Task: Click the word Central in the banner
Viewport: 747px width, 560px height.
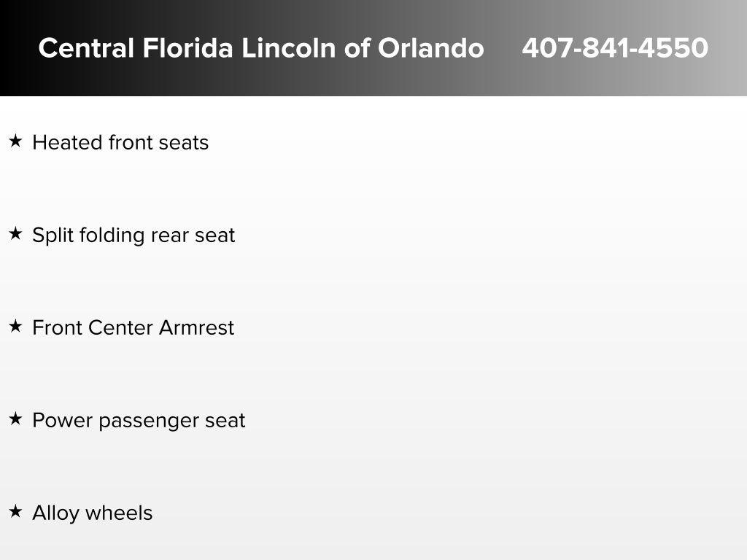Action: 86,48
